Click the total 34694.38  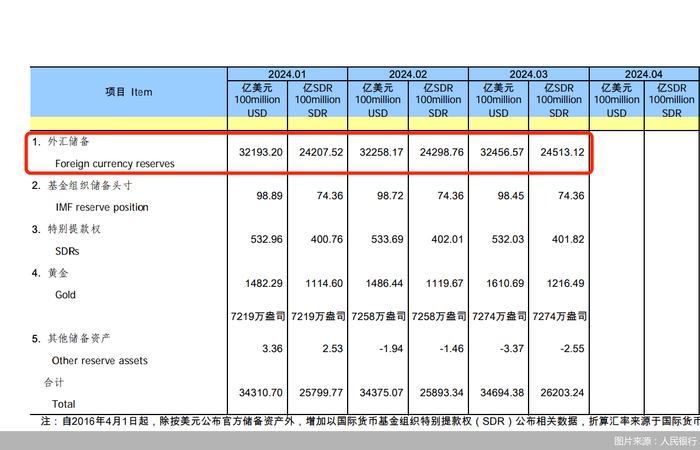[502, 393]
